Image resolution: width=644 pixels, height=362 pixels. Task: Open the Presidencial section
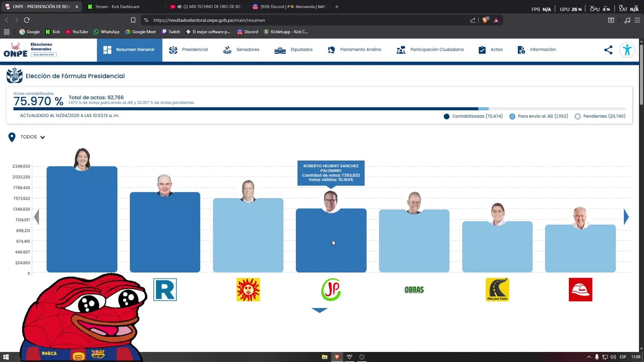pos(188,50)
